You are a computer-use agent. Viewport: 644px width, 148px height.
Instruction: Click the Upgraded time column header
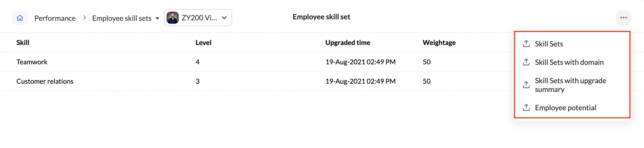click(x=348, y=42)
